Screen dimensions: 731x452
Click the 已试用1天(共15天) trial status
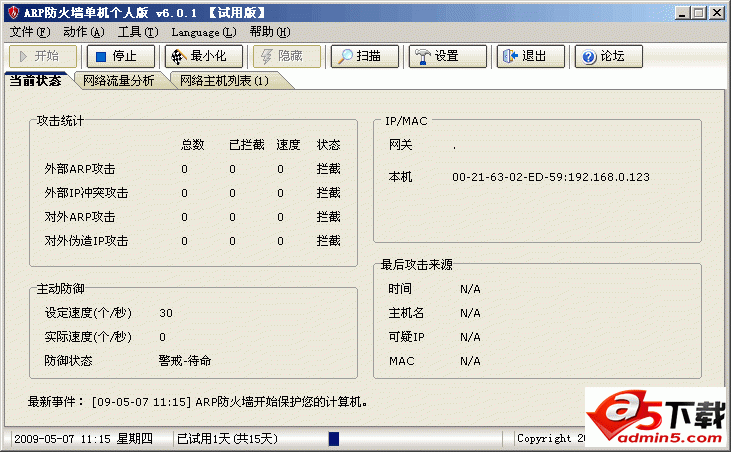coord(227,439)
